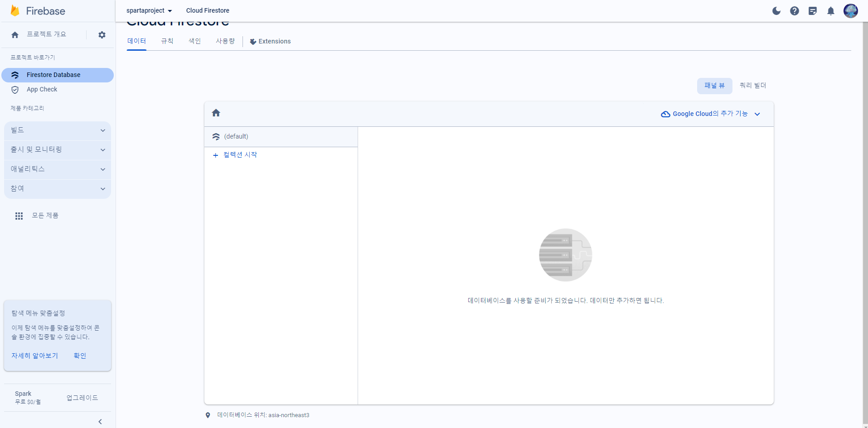Expand Google Cloud의 추가 기능 dropdown
Viewport: 868px width, 428px height.
(711, 114)
